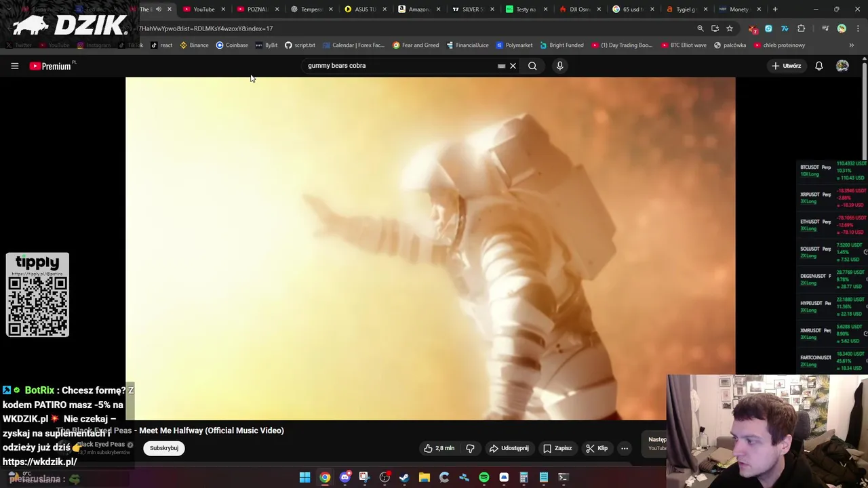This screenshot has width=868, height=488.
Task: Open Chrome from the taskbar
Action: [325, 478]
